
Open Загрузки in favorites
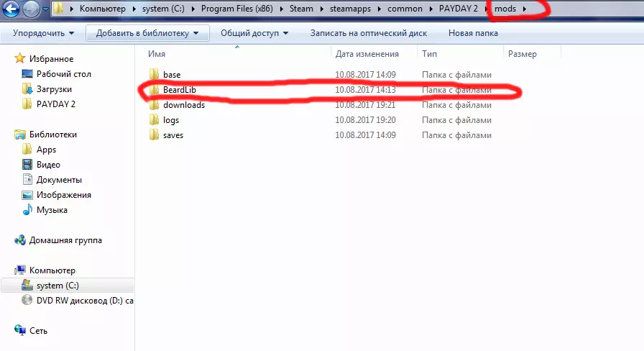pos(54,89)
